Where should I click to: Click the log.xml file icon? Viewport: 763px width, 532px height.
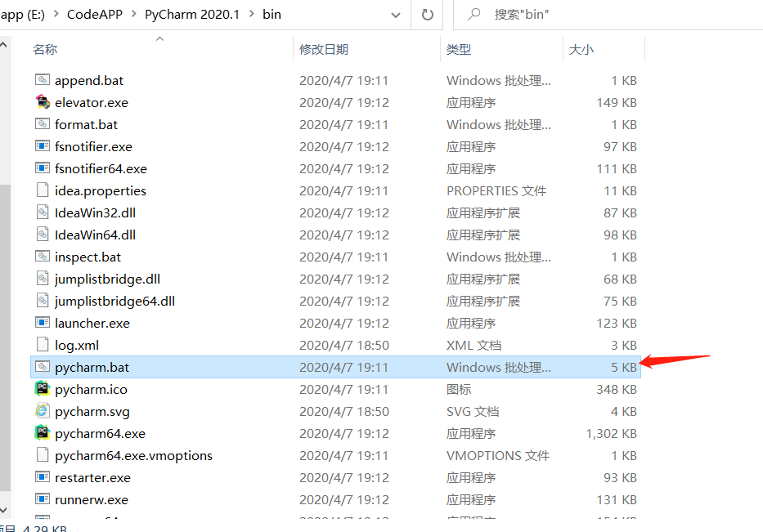pos(43,344)
